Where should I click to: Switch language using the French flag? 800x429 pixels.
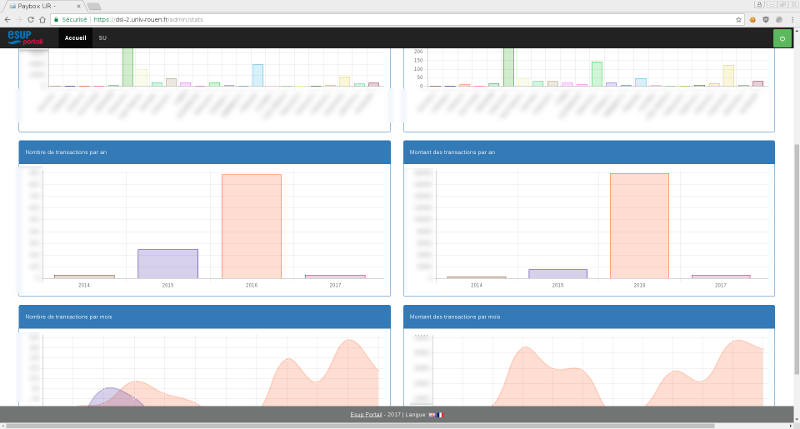point(439,414)
